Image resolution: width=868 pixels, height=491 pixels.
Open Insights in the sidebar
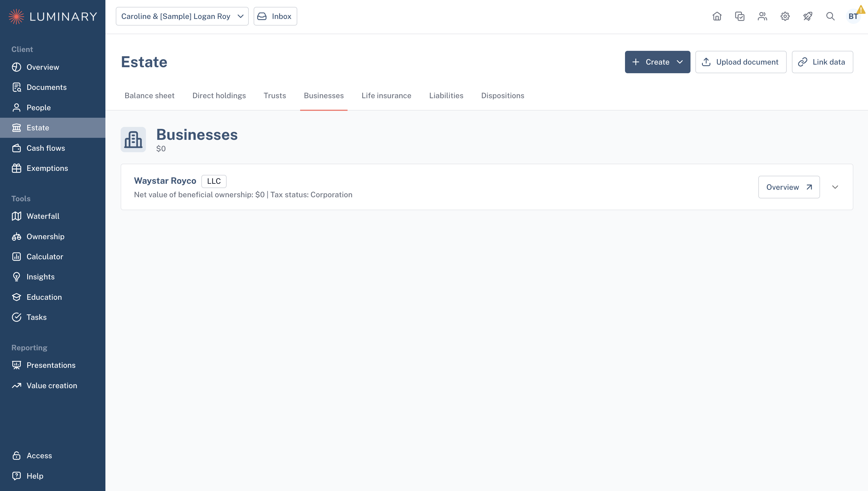point(53,277)
